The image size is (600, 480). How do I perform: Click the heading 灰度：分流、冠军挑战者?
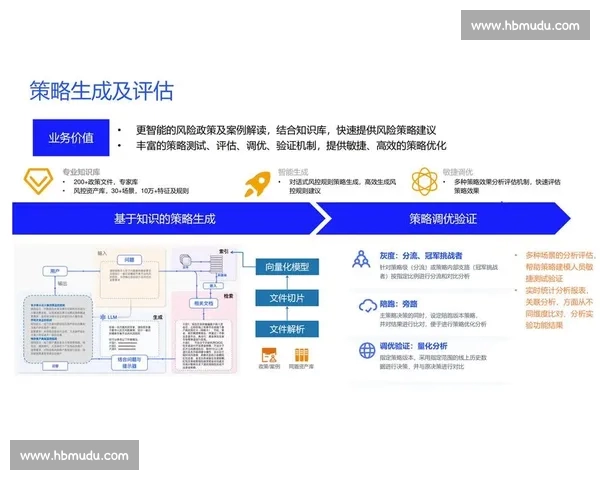pos(421,256)
